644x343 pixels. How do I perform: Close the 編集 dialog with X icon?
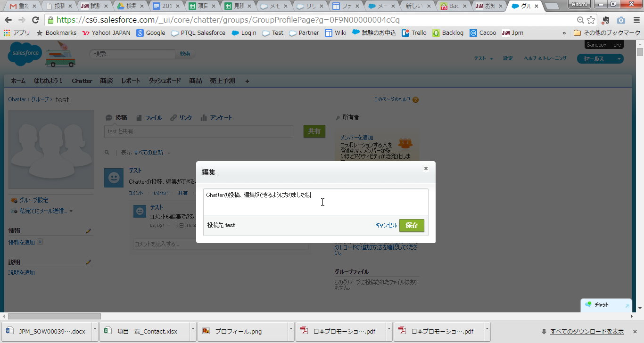coord(426,169)
